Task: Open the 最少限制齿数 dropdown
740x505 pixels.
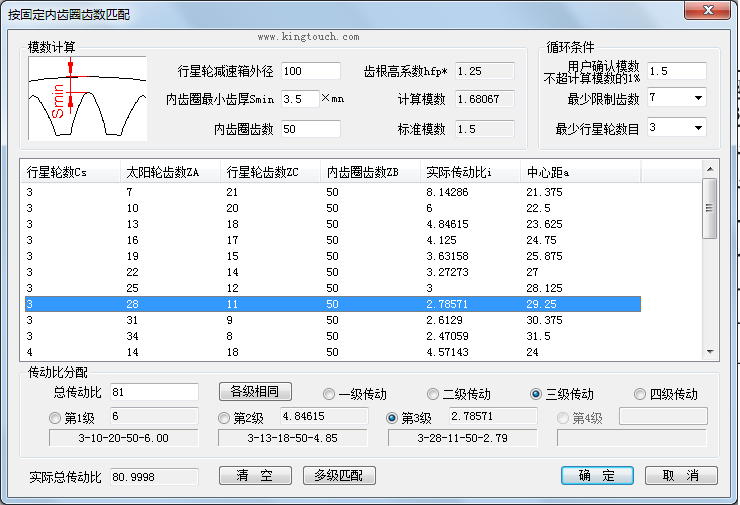Action: tap(698, 98)
